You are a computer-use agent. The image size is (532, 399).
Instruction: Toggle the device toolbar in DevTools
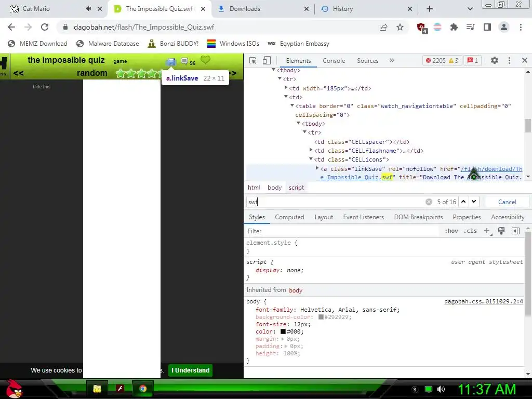point(267,60)
